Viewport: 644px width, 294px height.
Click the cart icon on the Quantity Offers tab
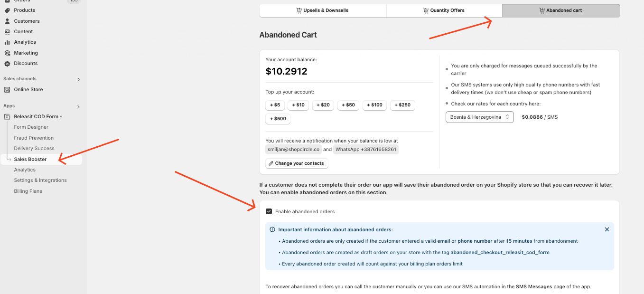pos(426,10)
